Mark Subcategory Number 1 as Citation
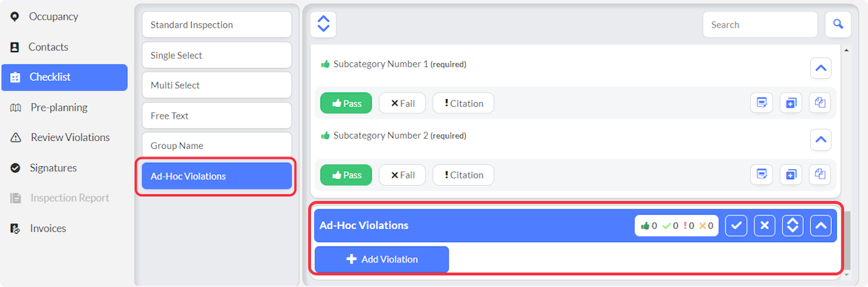Image resolution: width=868 pixels, height=287 pixels. (x=464, y=103)
